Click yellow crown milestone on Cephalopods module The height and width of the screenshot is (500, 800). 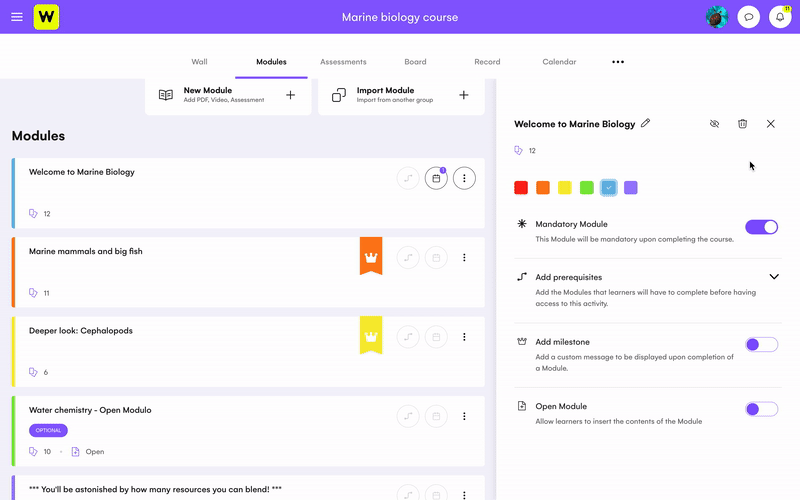click(x=371, y=335)
